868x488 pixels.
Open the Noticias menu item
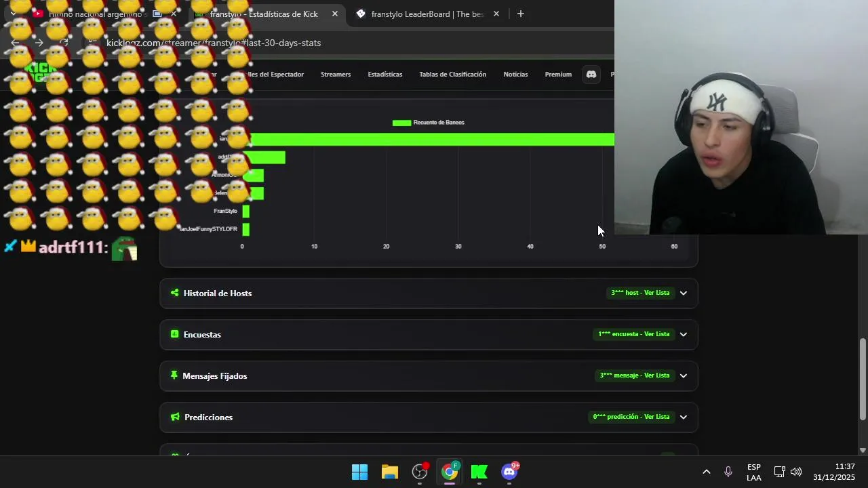pos(515,75)
